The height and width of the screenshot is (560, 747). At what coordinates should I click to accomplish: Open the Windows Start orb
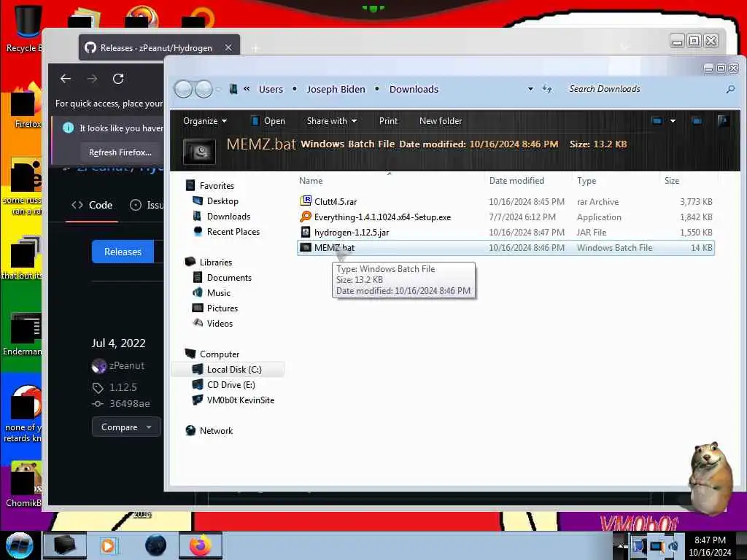tap(20, 545)
